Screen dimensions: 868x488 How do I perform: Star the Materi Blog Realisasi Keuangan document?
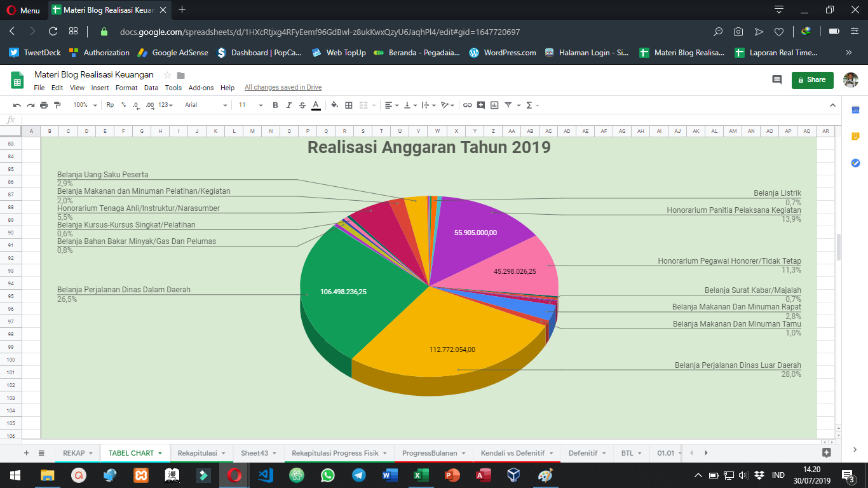pos(168,75)
